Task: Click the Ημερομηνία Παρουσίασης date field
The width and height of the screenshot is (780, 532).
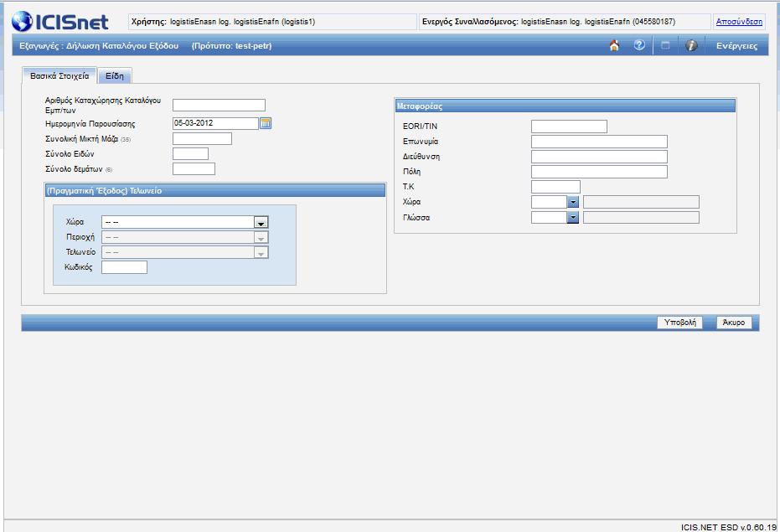Action: (x=215, y=123)
